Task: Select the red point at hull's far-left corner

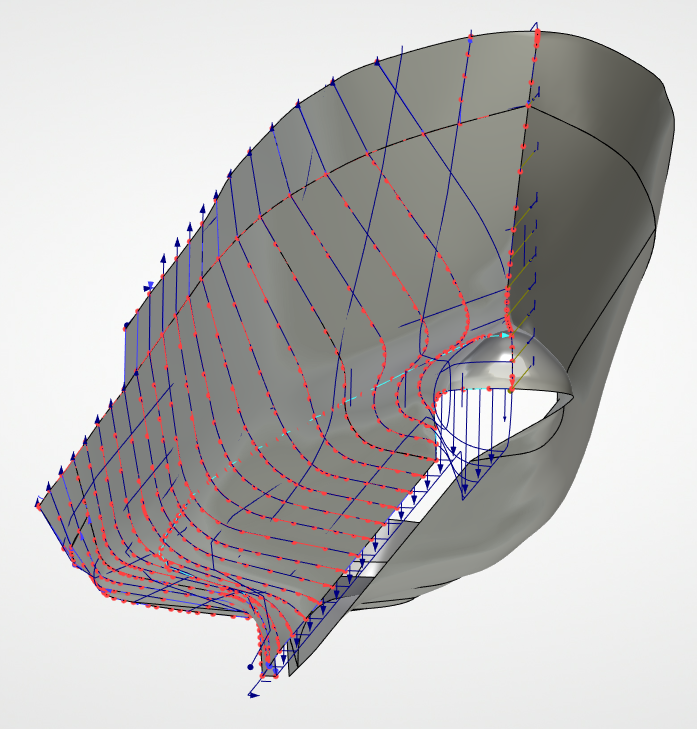Action: click(39, 507)
